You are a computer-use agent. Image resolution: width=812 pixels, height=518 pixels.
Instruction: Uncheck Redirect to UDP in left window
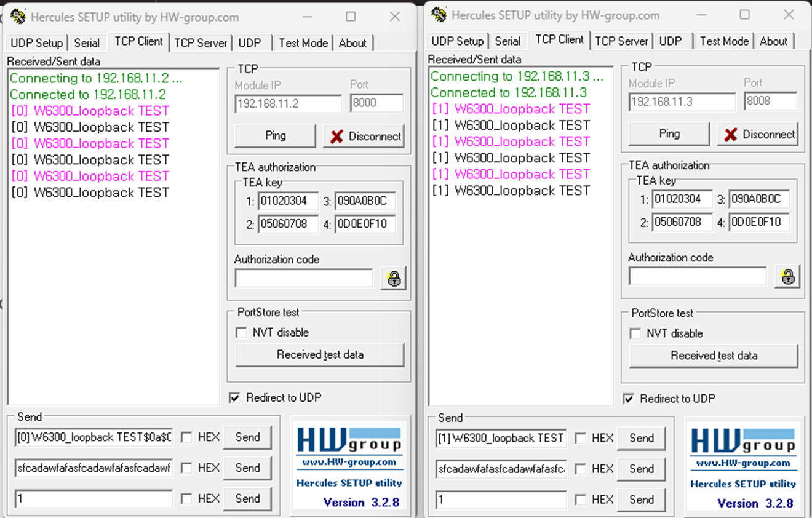(234, 397)
